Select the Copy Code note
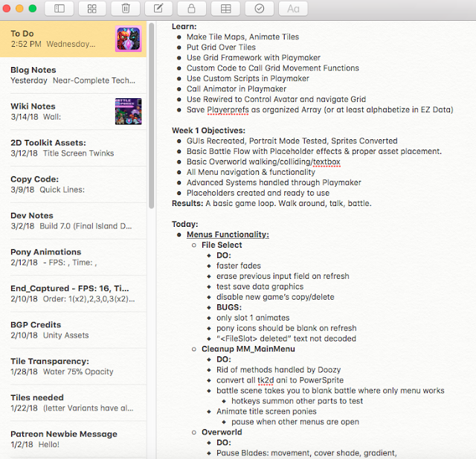 pyautogui.click(x=73, y=184)
